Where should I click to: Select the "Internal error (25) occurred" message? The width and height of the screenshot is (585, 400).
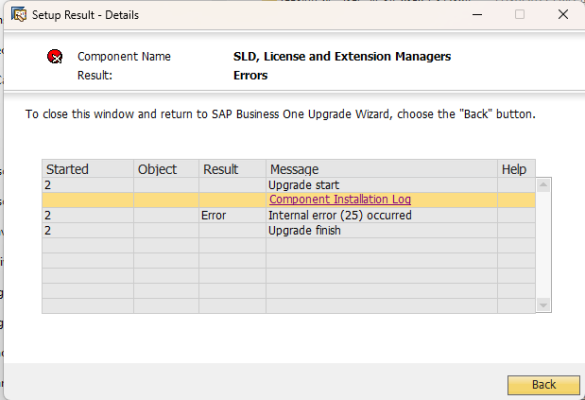pyautogui.click(x=382, y=215)
